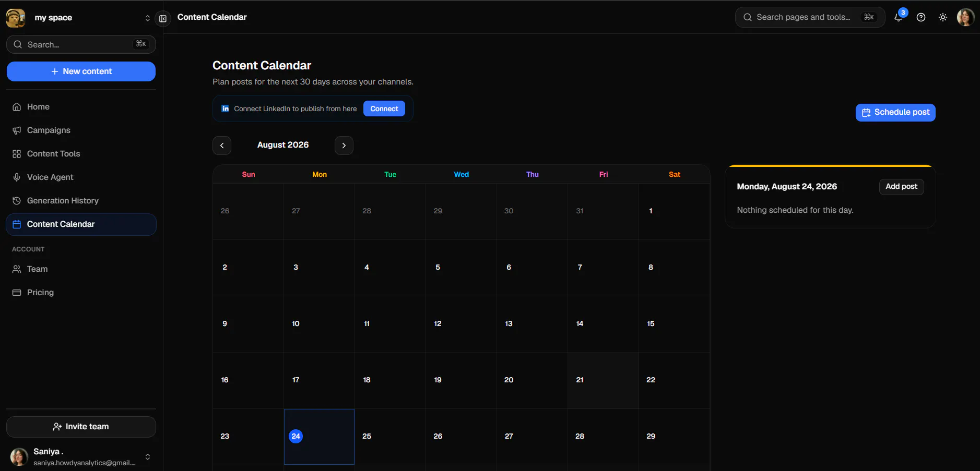Click the my space workspace avatar

tap(16, 18)
